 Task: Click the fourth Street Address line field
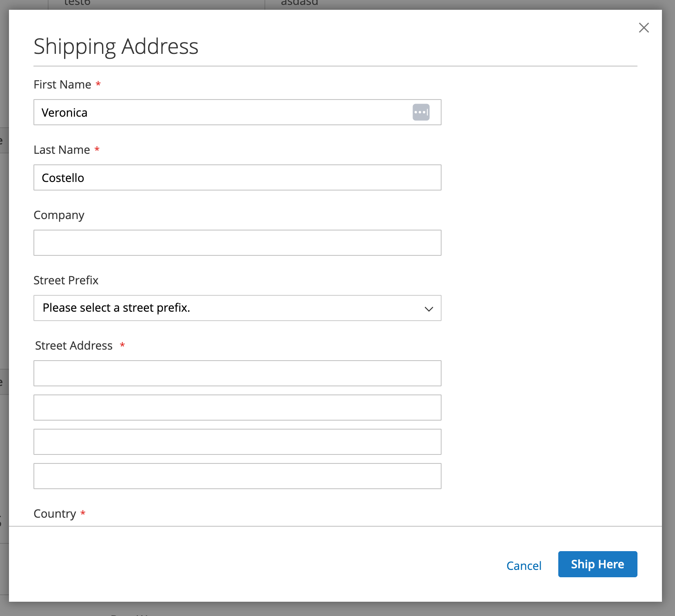coord(237,476)
